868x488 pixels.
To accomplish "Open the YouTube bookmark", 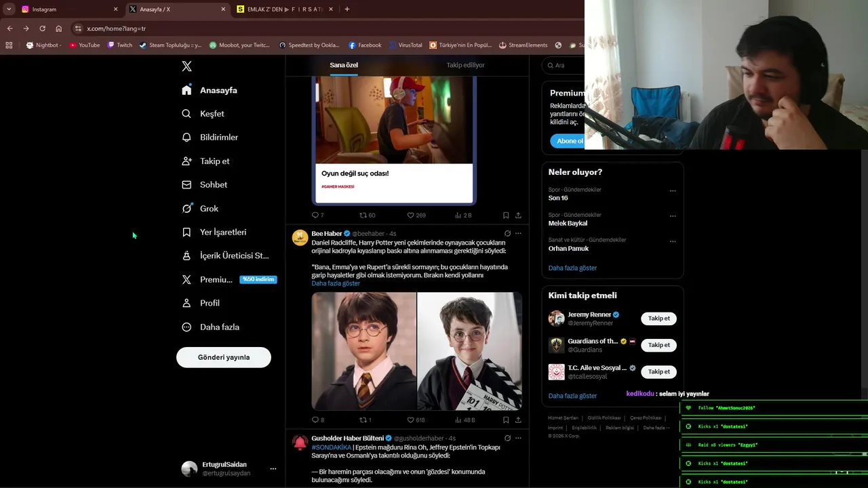I will 84,45.
